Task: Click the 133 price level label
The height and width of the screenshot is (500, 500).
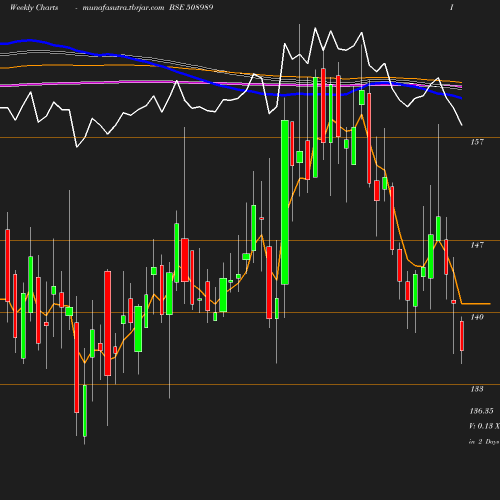Action: coord(477,389)
